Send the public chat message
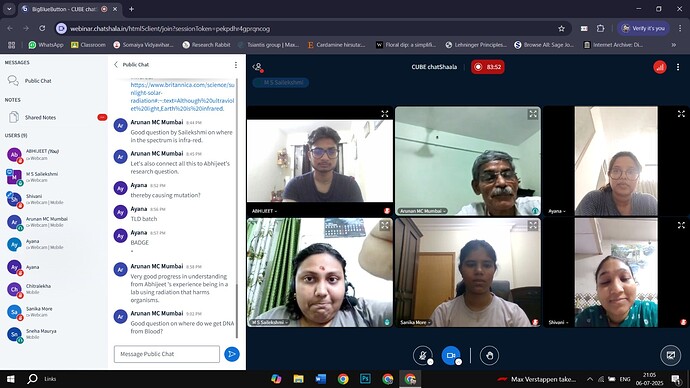 click(x=232, y=354)
